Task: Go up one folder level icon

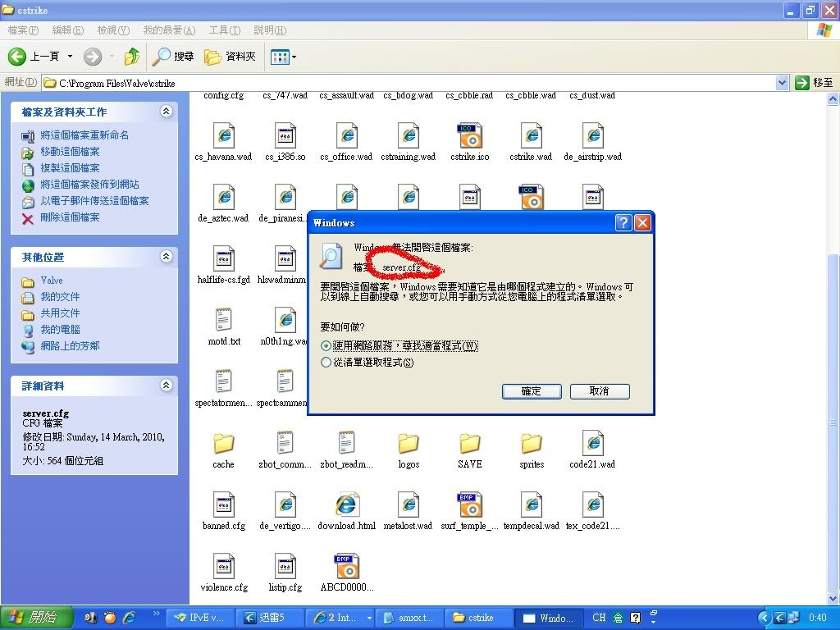Action: (132, 57)
